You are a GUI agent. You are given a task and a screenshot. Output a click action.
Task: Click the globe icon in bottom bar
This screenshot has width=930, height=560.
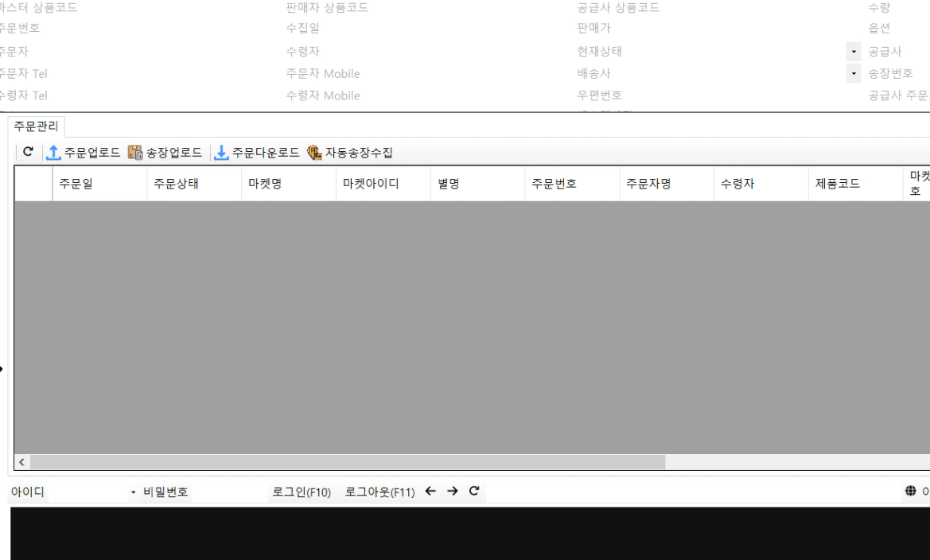pos(910,491)
